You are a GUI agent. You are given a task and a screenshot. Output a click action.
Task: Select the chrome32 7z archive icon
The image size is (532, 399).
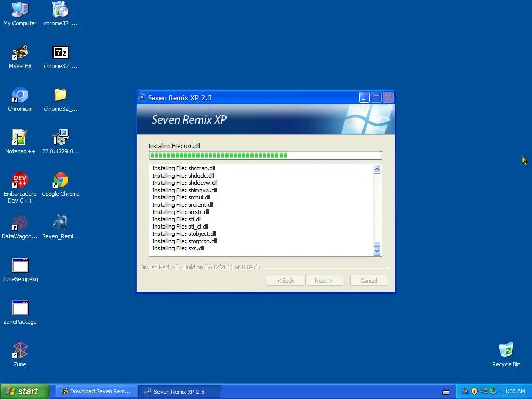pos(60,57)
